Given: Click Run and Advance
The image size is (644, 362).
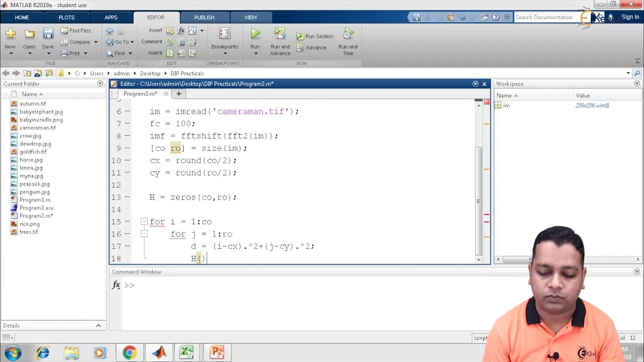Looking at the screenshot, I should [280, 41].
